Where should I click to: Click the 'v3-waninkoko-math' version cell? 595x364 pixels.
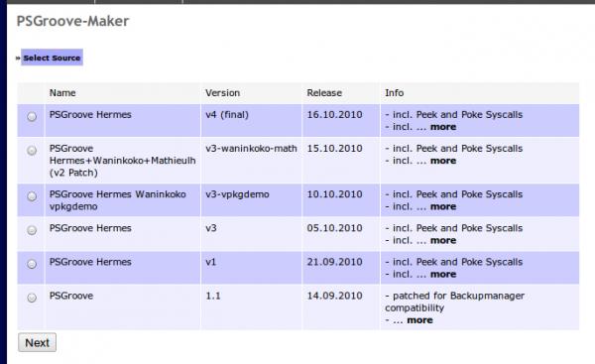pyautogui.click(x=251, y=149)
